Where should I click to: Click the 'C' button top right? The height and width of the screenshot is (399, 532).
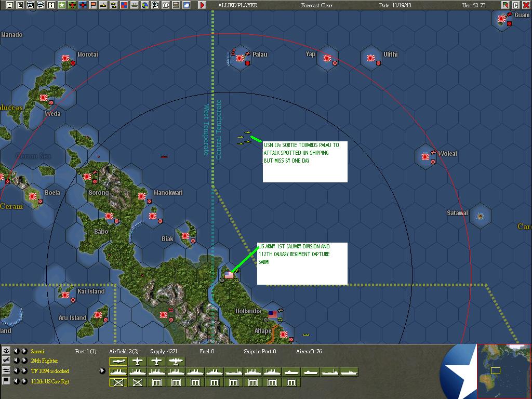click(x=515, y=5)
